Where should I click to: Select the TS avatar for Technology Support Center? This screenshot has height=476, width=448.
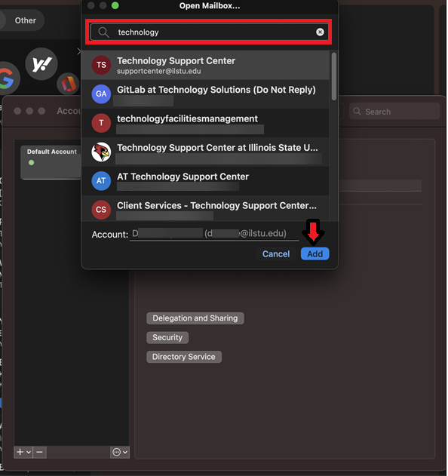(x=101, y=65)
